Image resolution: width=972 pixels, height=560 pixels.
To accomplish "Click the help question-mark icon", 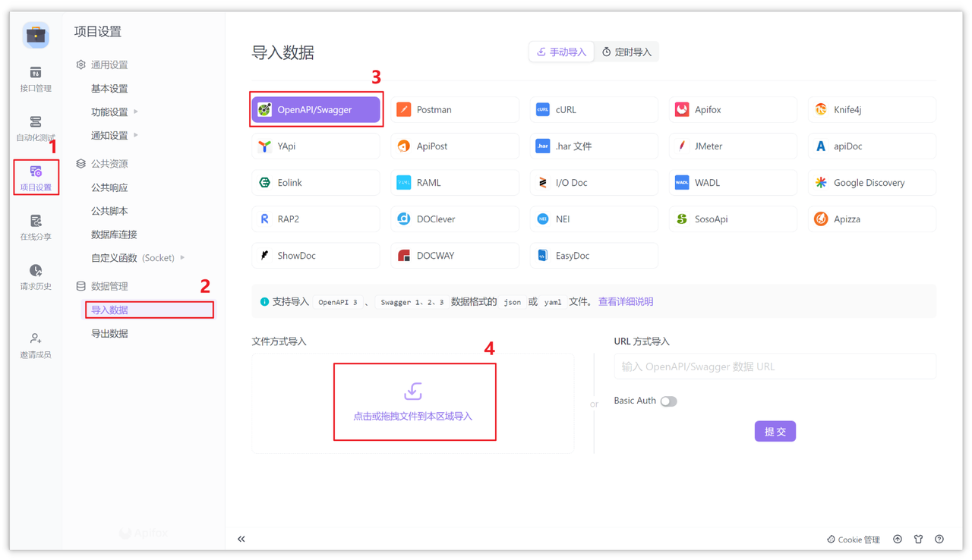I will [x=939, y=539].
